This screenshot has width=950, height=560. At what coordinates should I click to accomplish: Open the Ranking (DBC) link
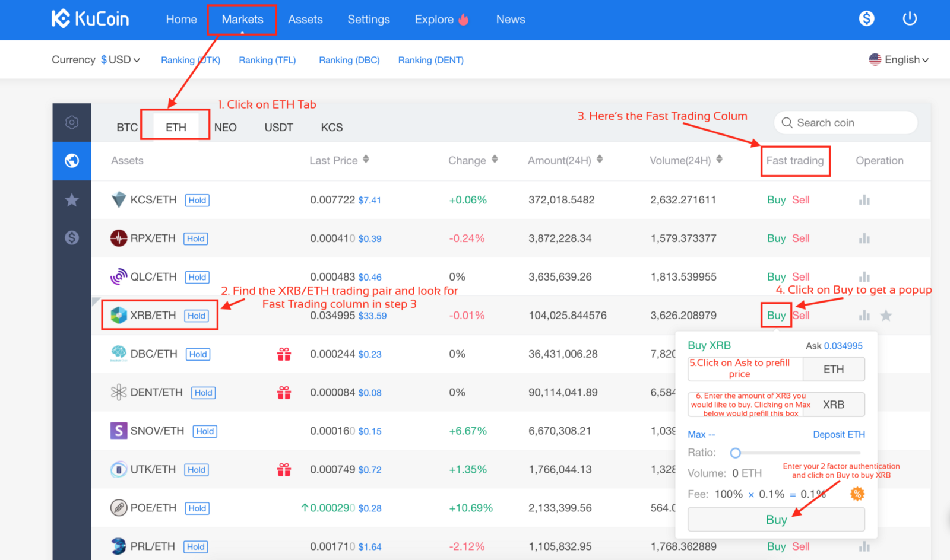click(x=349, y=60)
